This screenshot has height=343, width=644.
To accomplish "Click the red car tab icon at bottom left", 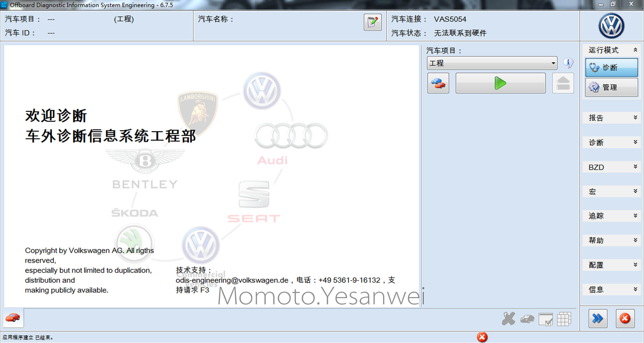I will [x=13, y=317].
